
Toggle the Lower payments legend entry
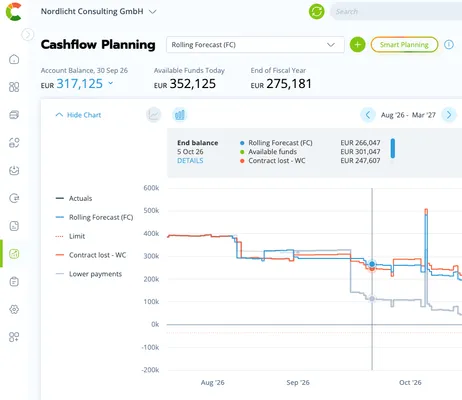pyautogui.click(x=89, y=274)
